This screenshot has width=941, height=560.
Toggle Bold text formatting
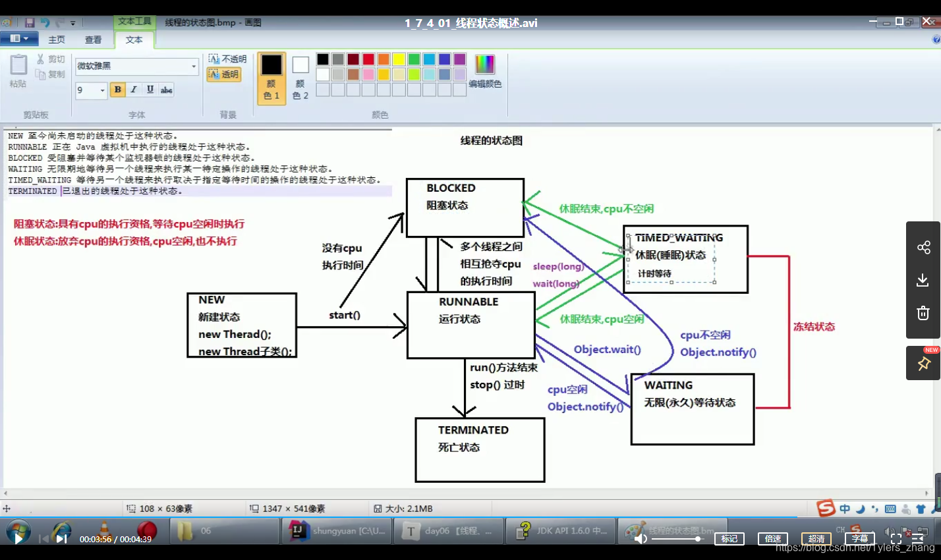[118, 90]
